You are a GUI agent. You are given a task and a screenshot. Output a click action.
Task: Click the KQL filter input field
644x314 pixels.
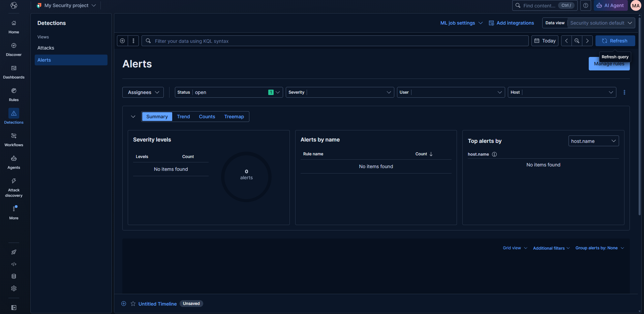click(x=335, y=41)
